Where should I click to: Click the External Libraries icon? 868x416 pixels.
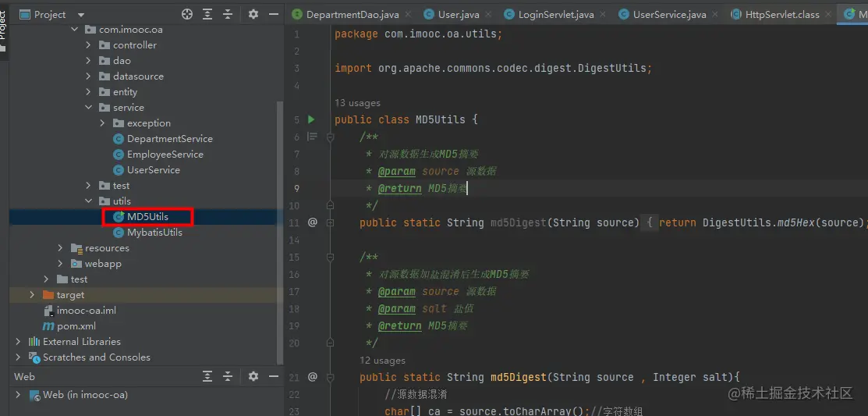coord(34,342)
